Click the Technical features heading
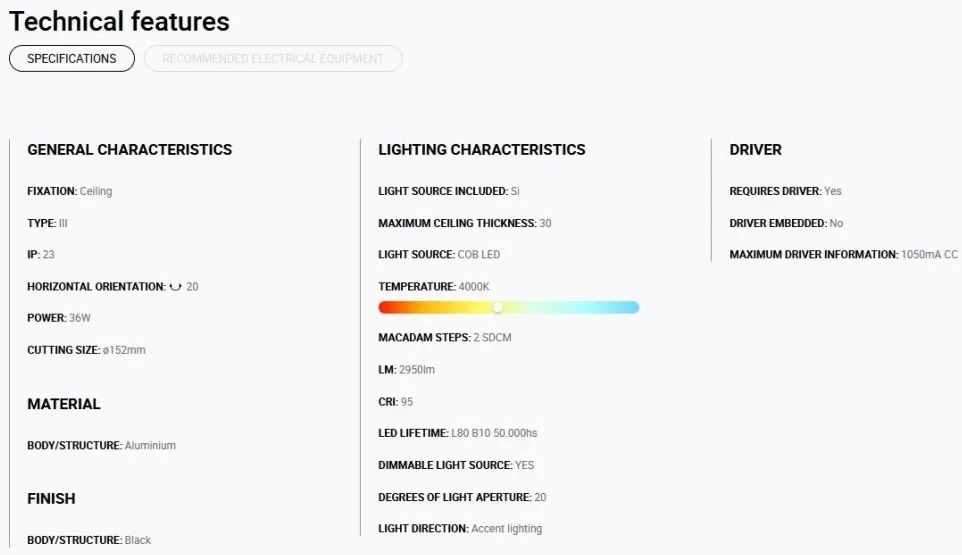This screenshot has width=962, height=555. [120, 21]
